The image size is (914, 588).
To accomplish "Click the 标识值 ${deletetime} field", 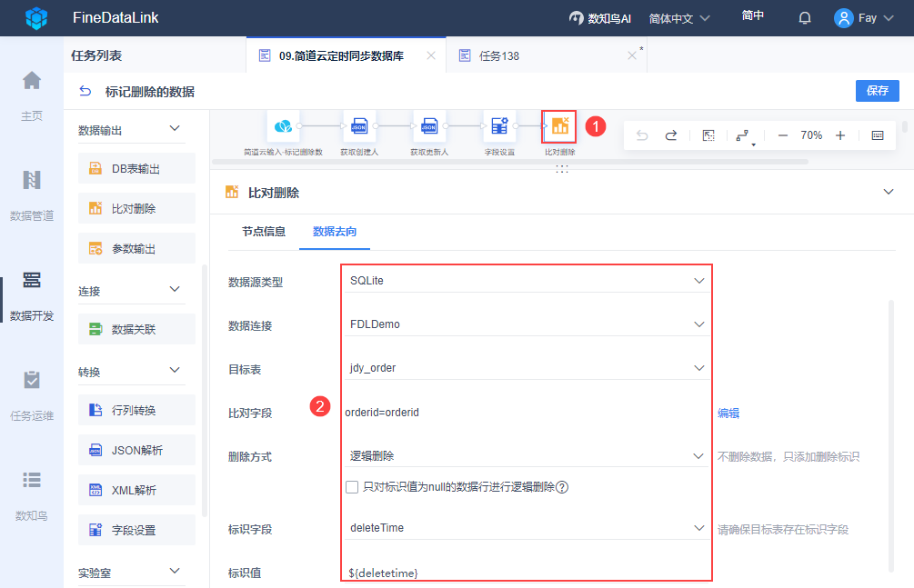I will [x=527, y=573].
